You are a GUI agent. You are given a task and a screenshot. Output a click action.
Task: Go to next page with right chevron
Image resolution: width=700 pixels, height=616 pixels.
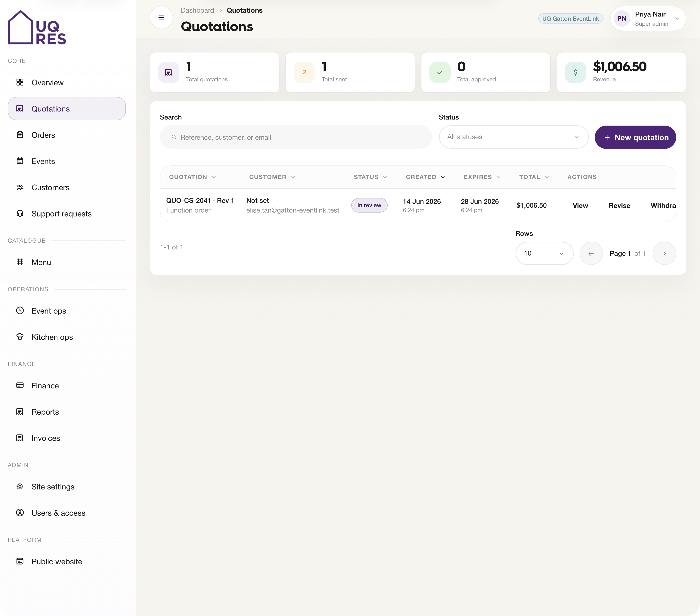pos(664,253)
